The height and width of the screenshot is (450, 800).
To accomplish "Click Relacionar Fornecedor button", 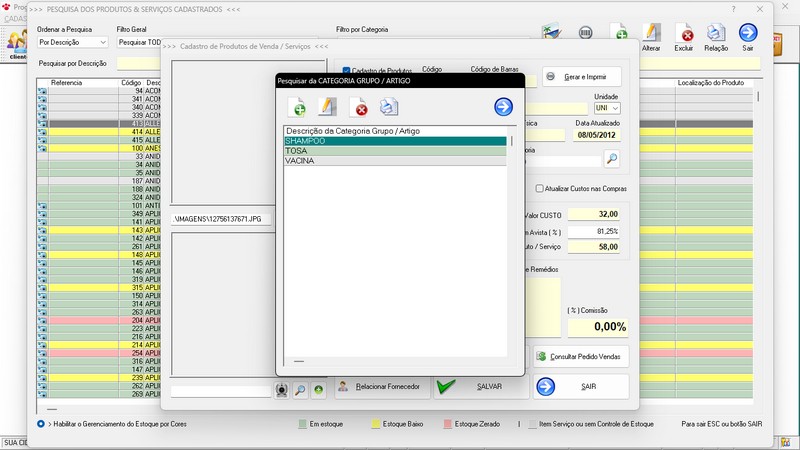I will click(x=381, y=387).
